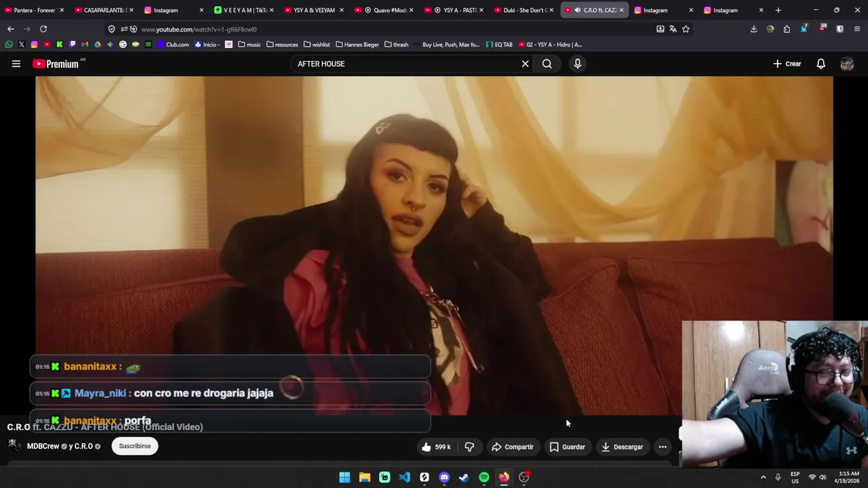Clear the AFTER HOUSE search text

pos(525,64)
